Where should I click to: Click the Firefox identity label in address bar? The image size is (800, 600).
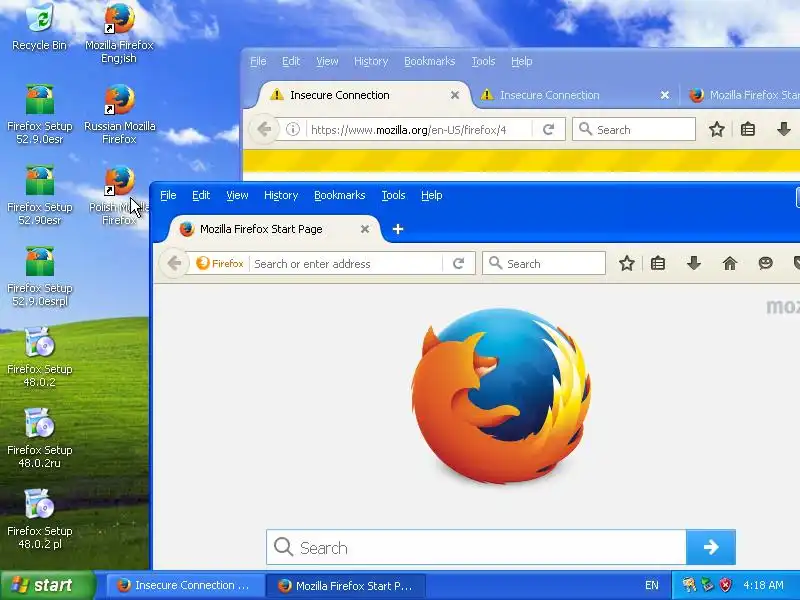(220, 264)
